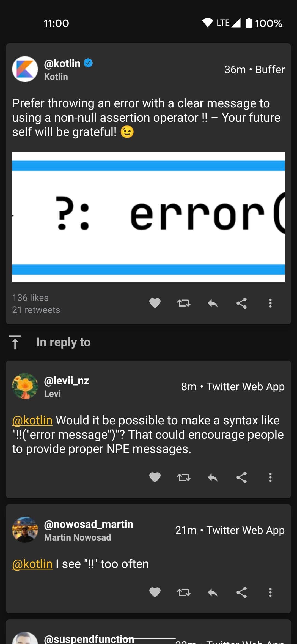
Task: Like Martin Nowosad's reply
Action: coord(155,592)
